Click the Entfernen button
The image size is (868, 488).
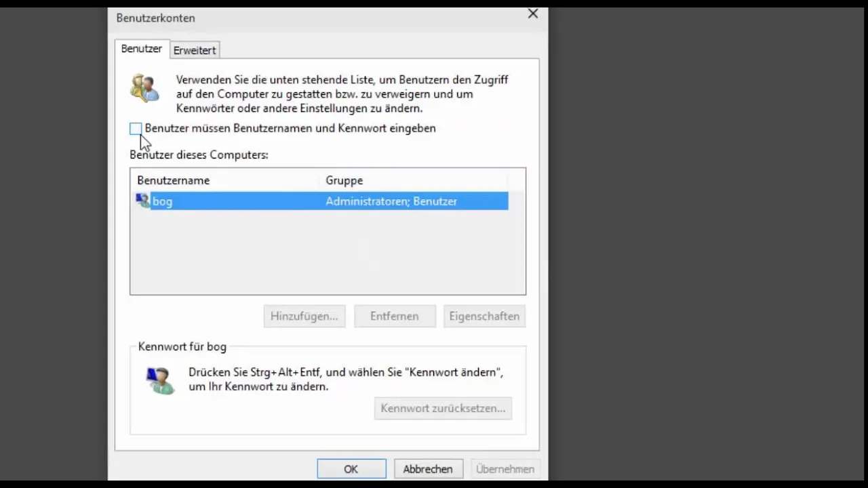(395, 316)
